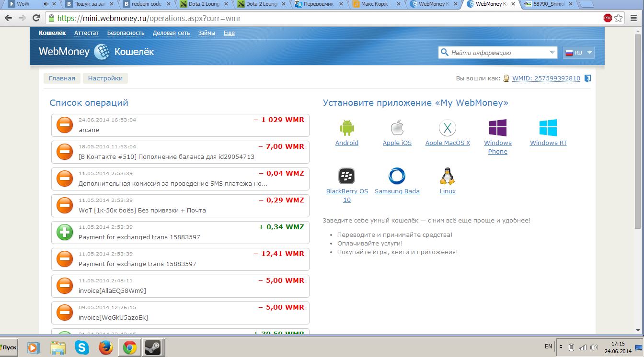Click the minus icon of invoice[AllaEQ58Wm9]
This screenshot has width=644, height=357.
tap(65, 286)
